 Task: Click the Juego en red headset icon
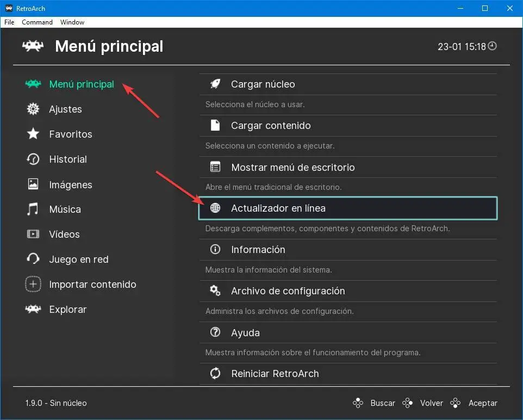pyautogui.click(x=33, y=259)
